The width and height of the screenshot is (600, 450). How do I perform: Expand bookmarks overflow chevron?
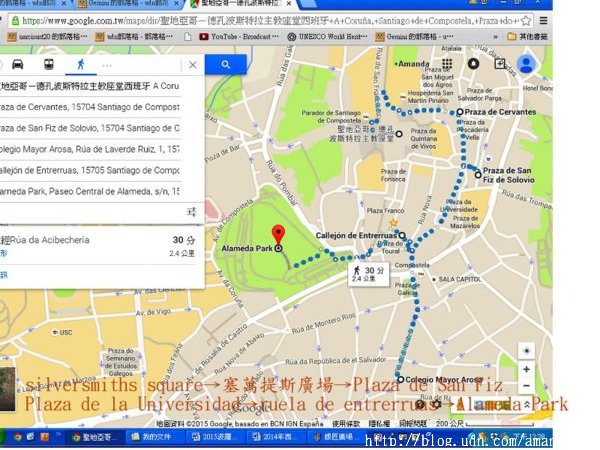pos(496,37)
